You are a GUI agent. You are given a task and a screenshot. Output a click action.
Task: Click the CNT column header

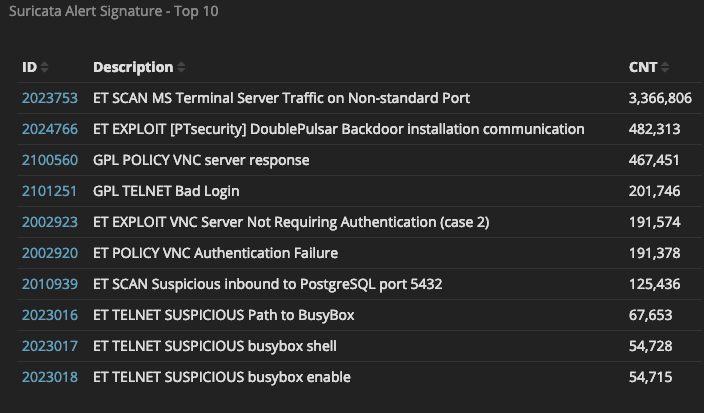click(643, 67)
